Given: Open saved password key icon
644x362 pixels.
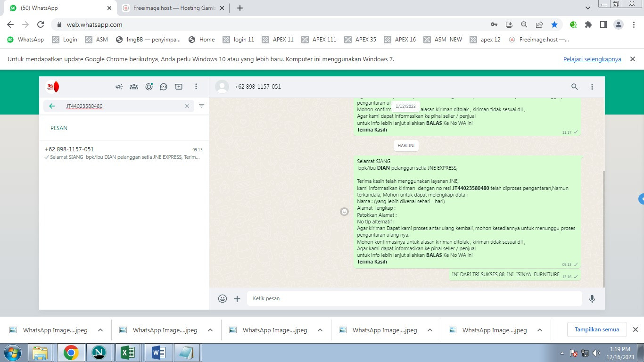Looking at the screenshot, I should pyautogui.click(x=494, y=25).
